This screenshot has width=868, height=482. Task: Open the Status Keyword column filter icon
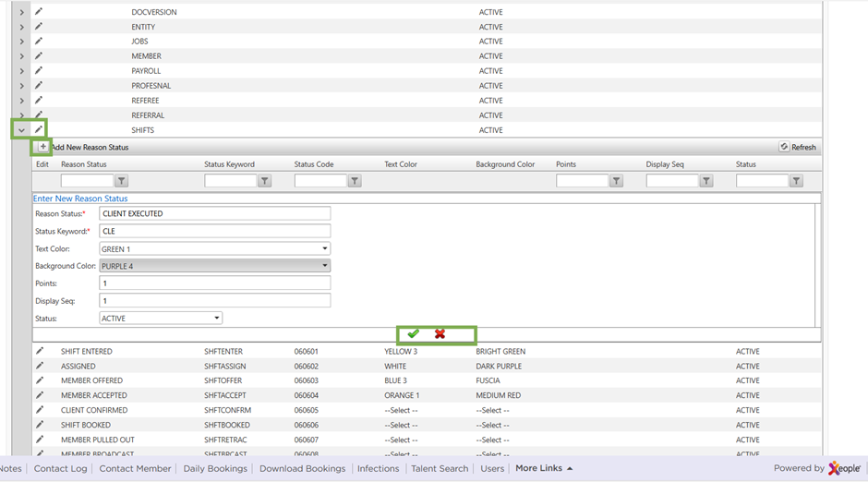[x=265, y=181]
